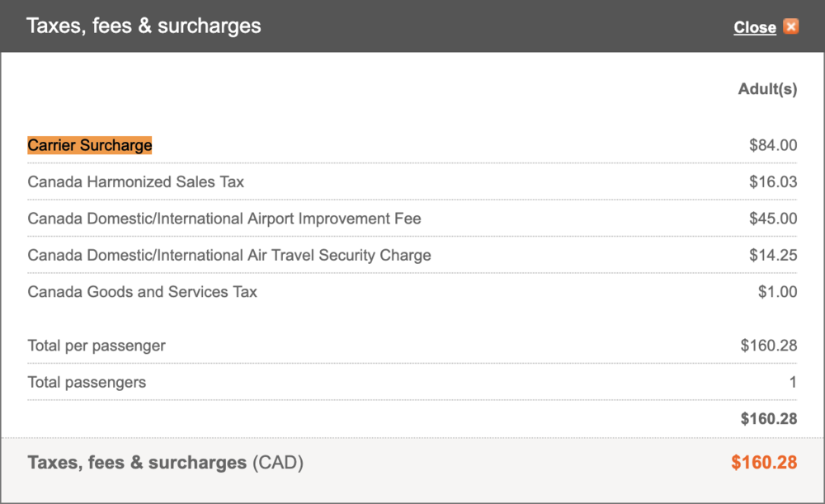The width and height of the screenshot is (825, 504).
Task: Select the Total passengers count of 1
Action: [793, 382]
